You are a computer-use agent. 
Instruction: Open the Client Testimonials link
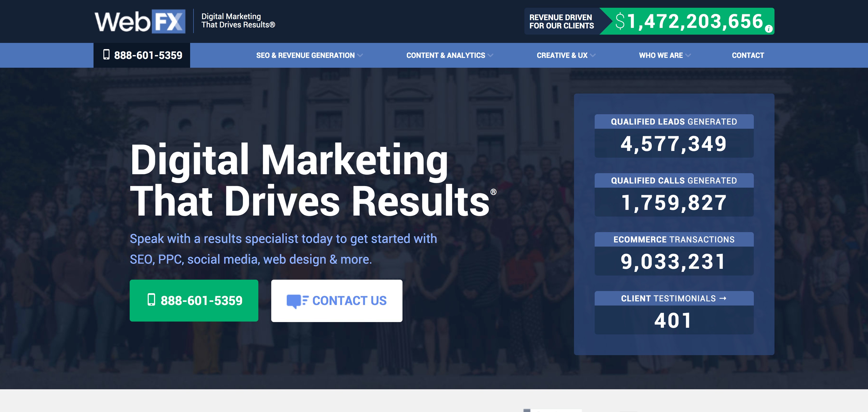pos(673,298)
